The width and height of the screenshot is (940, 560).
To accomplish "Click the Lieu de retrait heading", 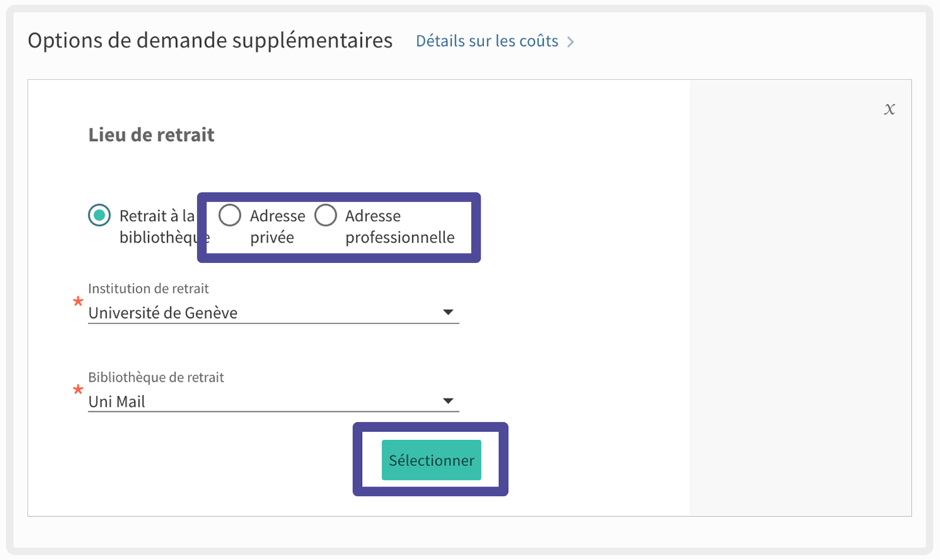I will tap(151, 135).
